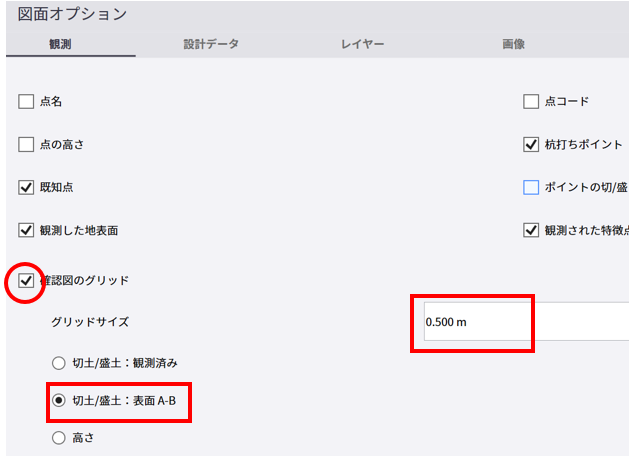Uncheck the 杭打ちポイント checkbox
This screenshot has width=629, height=456.
531,145
